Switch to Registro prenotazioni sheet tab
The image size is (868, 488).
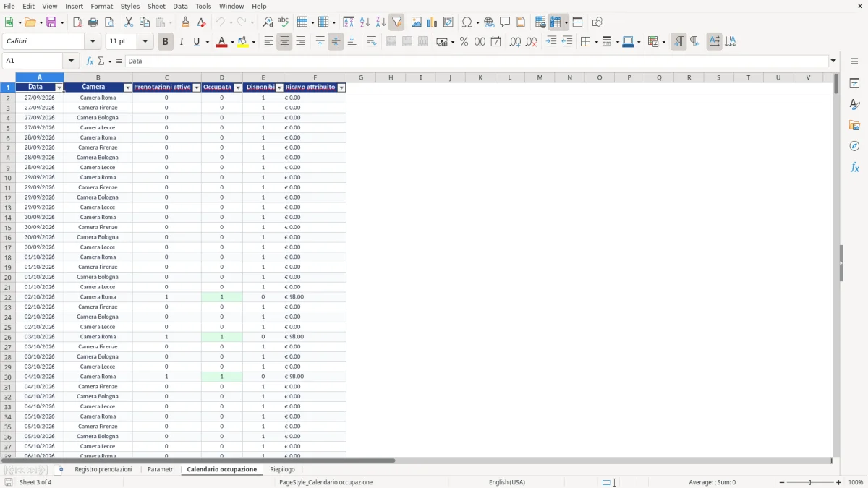coord(103,470)
